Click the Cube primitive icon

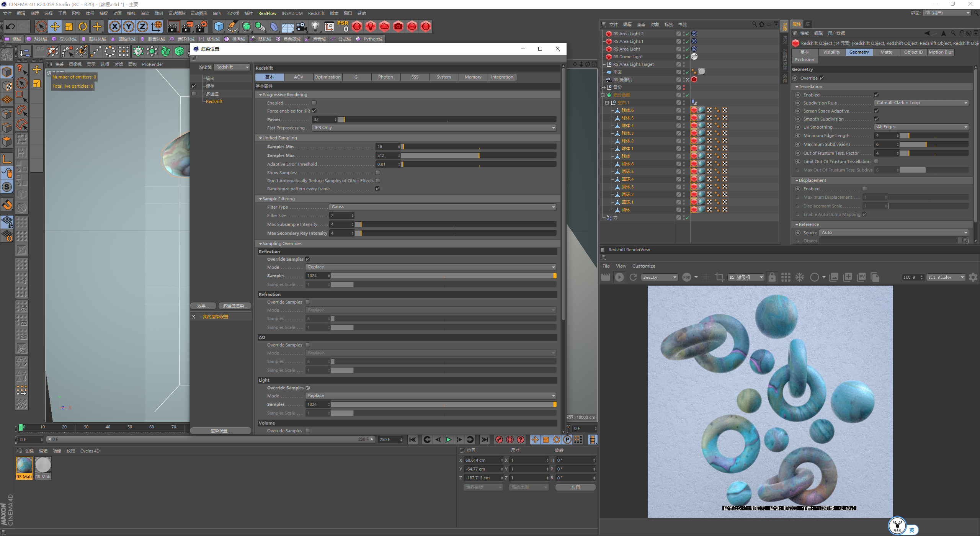[219, 26]
